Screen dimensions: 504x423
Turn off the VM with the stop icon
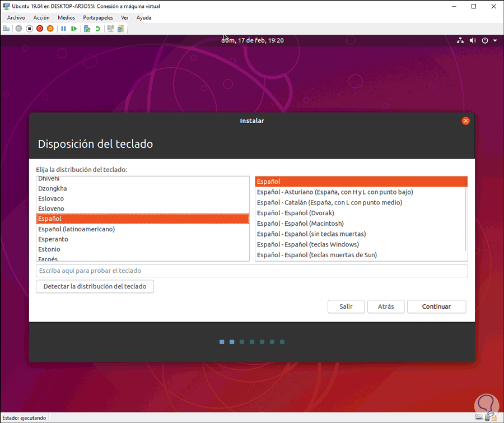(29, 29)
